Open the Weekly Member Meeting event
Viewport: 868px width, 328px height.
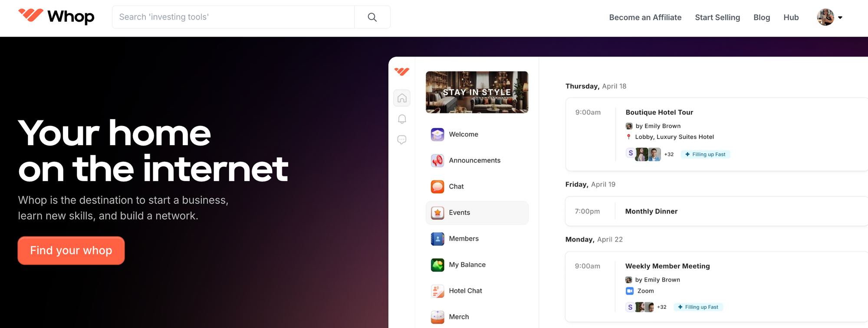click(717, 287)
